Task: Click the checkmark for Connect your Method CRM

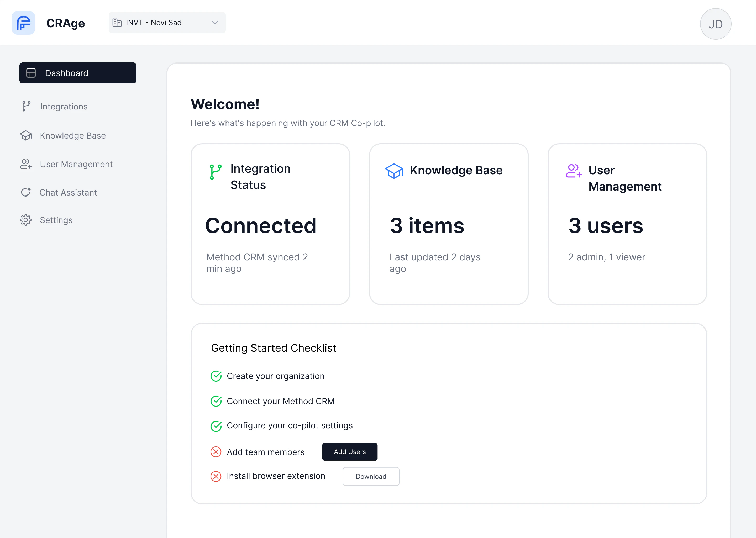Action: point(216,401)
